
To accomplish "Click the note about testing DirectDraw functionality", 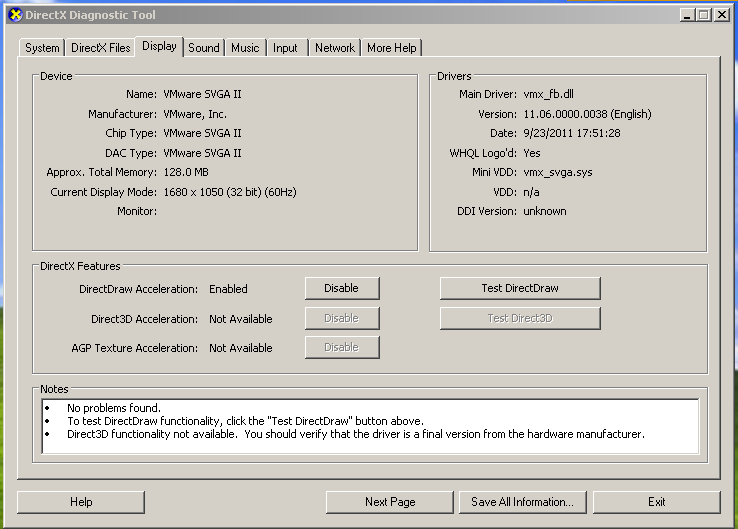I will (245, 421).
